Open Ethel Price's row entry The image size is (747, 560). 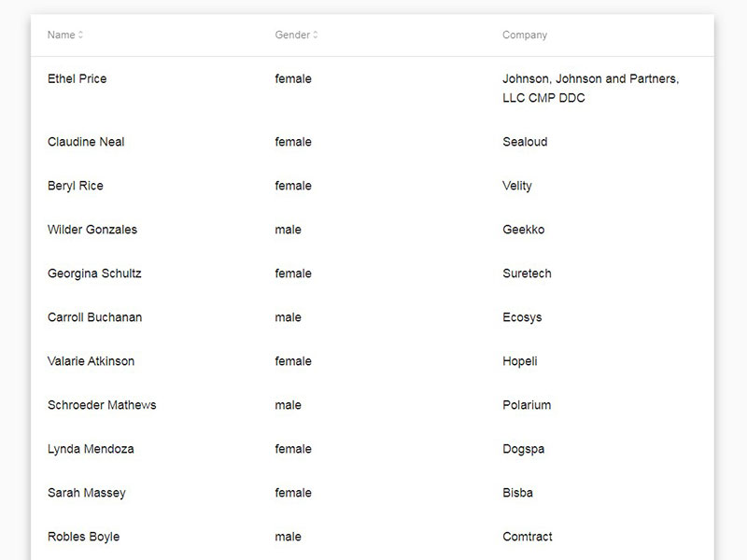point(77,78)
